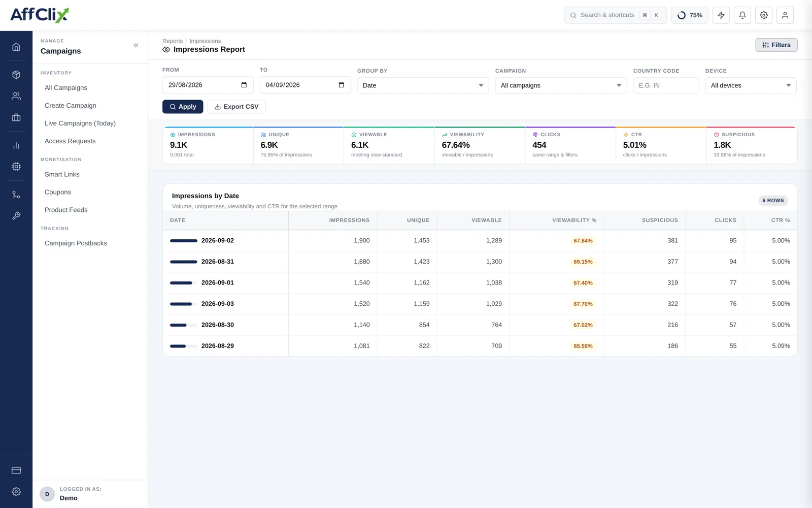The width and height of the screenshot is (812, 508).
Task: Click the Apply button
Action: click(183, 107)
